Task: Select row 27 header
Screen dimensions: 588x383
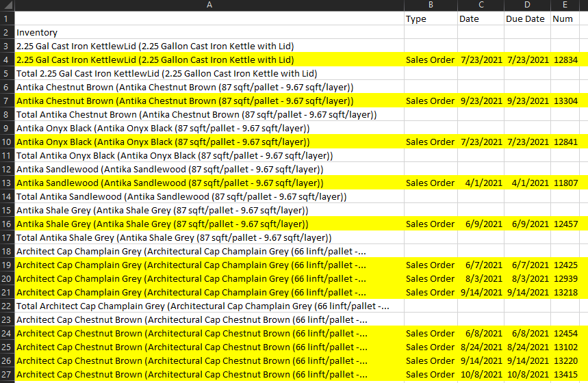Action: click(x=7, y=374)
